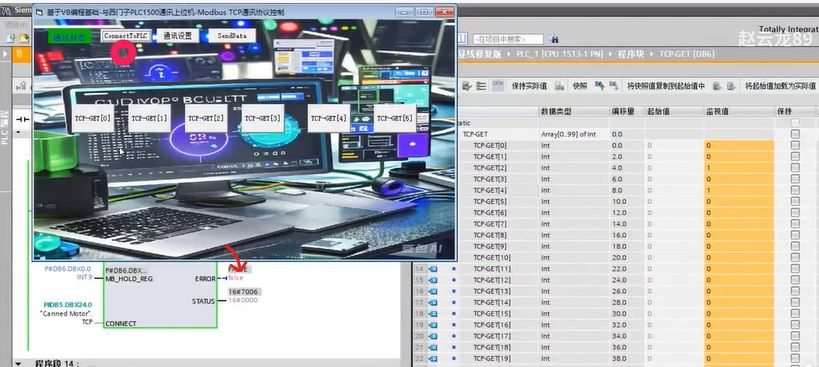Click the green 通讯状态 status indicator
This screenshot has width=819, height=367.
coord(69,37)
